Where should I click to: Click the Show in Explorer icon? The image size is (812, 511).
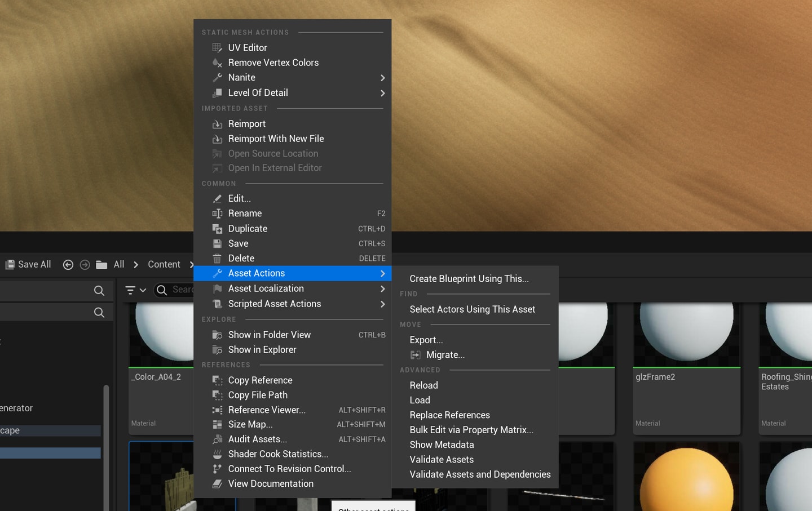tap(217, 350)
